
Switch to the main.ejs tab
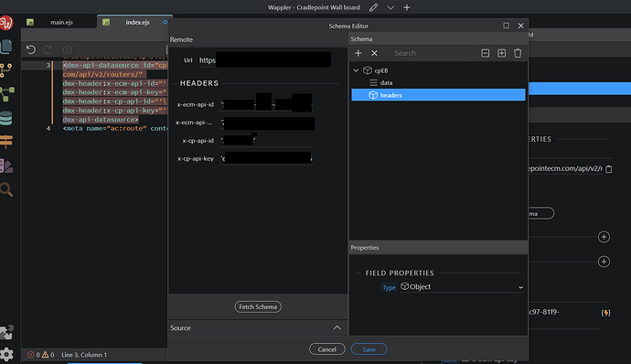coord(61,22)
